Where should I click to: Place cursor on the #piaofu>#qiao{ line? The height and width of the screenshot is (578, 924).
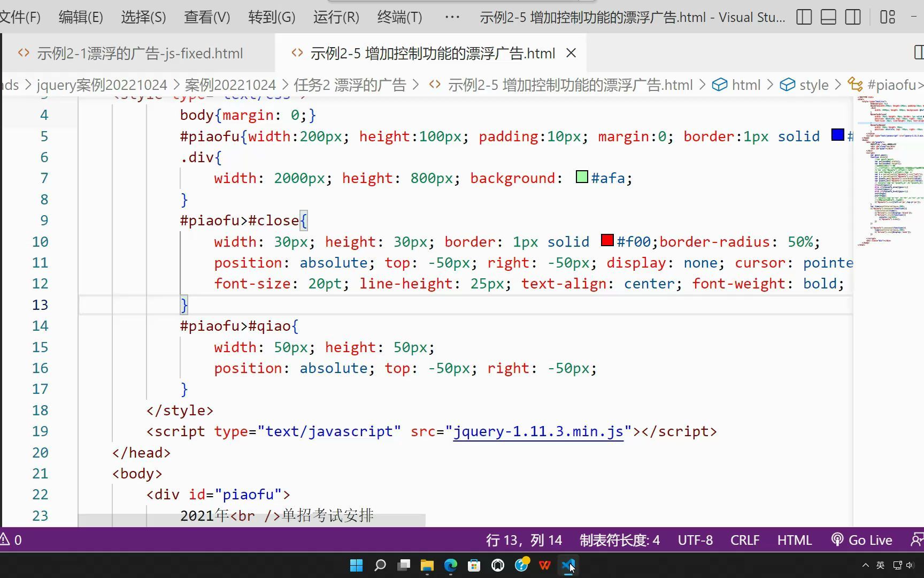point(240,326)
